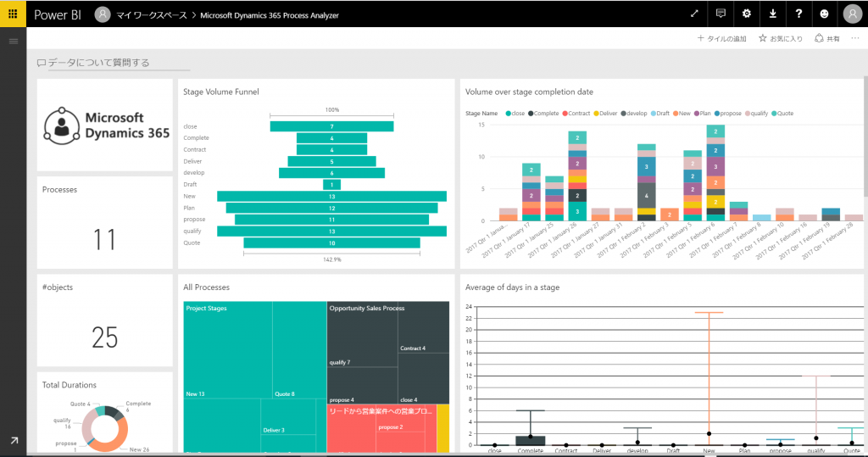Click the expand arrow at bottom-left sidebar

click(x=14, y=440)
